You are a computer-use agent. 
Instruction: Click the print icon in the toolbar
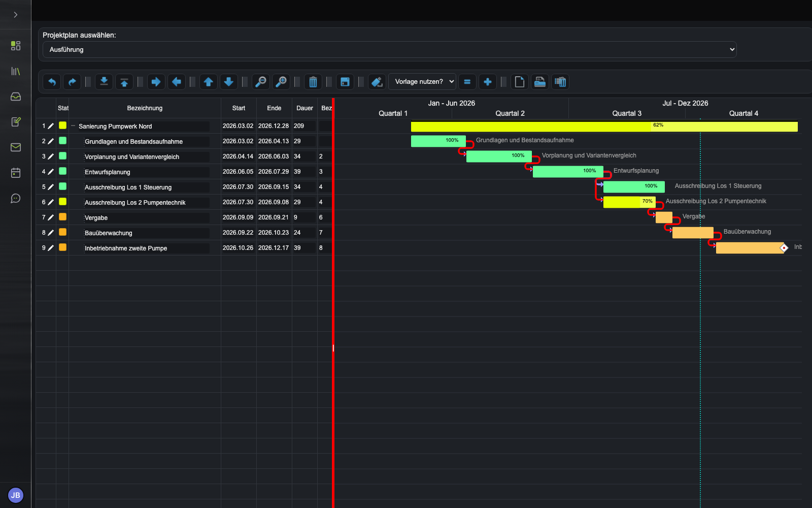point(540,82)
